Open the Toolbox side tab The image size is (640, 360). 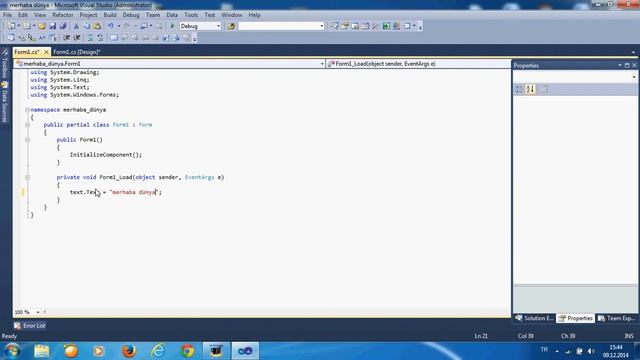point(4,64)
